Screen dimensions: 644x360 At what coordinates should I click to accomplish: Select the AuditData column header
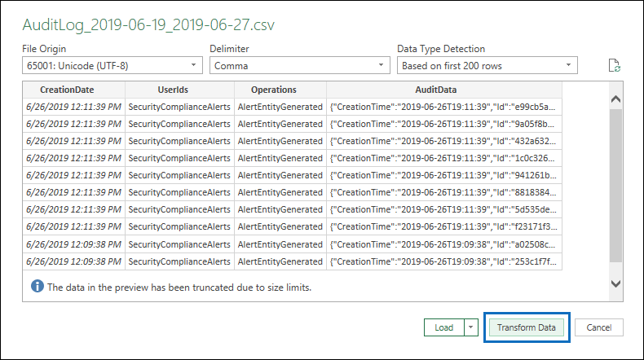coord(443,90)
